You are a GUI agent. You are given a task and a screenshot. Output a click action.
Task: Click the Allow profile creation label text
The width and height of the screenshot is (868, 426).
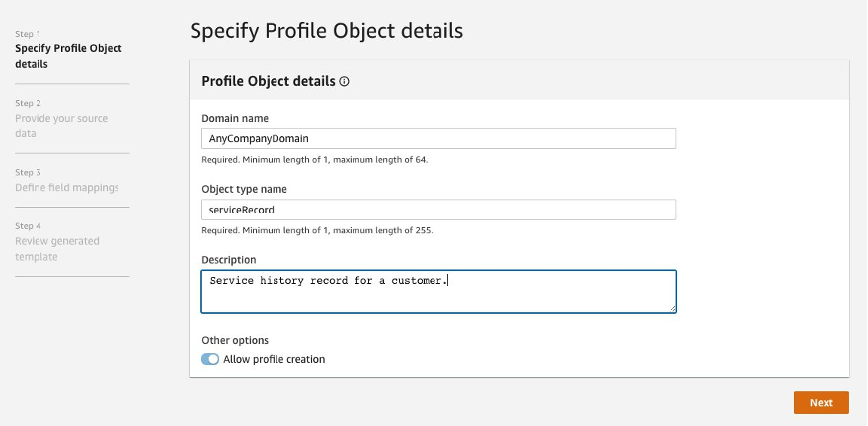coord(275,359)
